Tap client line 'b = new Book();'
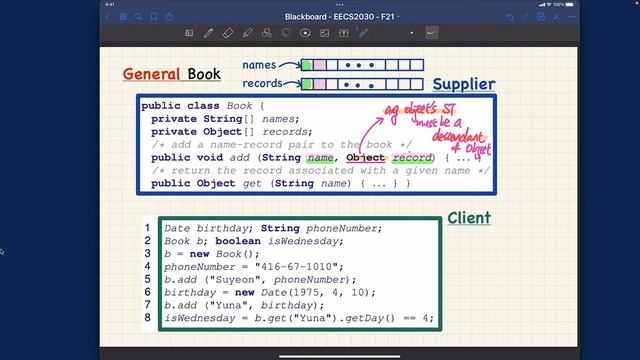 tap(212, 254)
